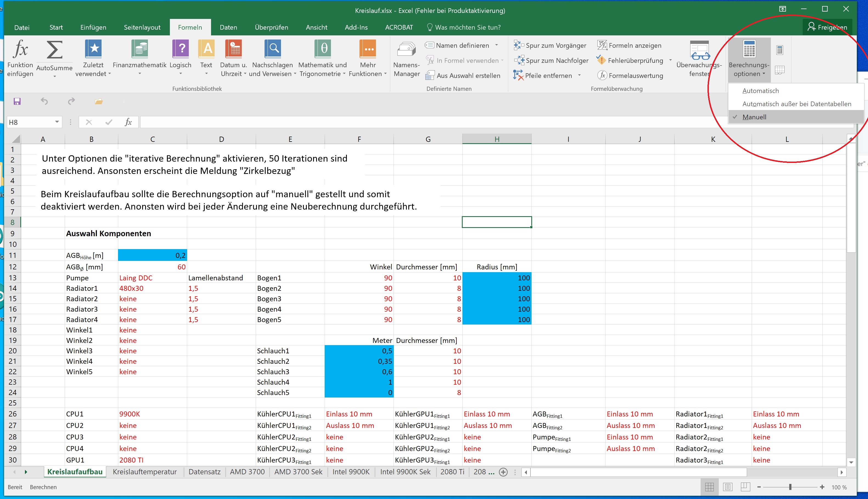
Task: Expand the Name Box dropdown arrow
Action: coord(57,122)
